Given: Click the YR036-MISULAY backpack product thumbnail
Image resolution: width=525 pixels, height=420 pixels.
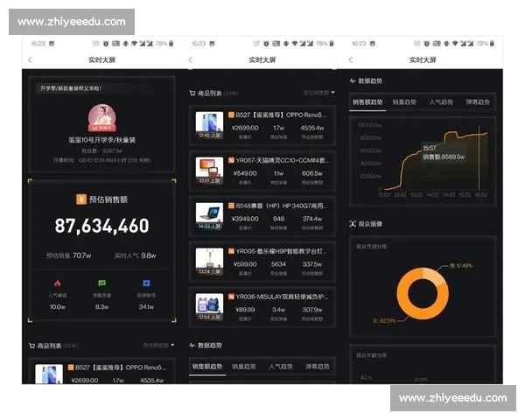Looking at the screenshot, I should (209, 303).
